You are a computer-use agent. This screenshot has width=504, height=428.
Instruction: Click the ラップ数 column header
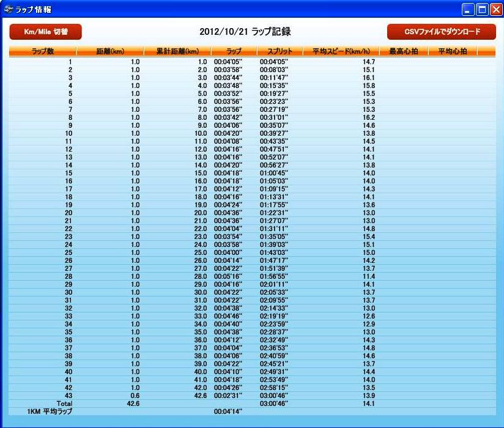pos(42,51)
